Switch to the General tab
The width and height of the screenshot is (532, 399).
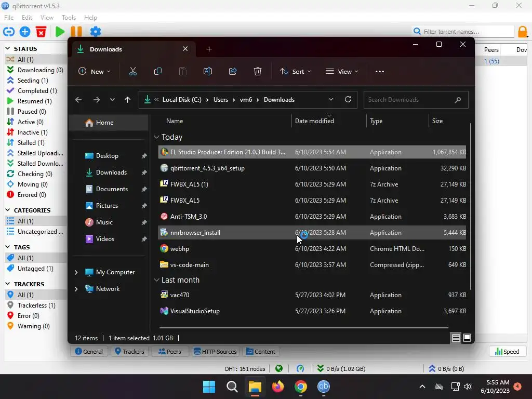point(89,352)
